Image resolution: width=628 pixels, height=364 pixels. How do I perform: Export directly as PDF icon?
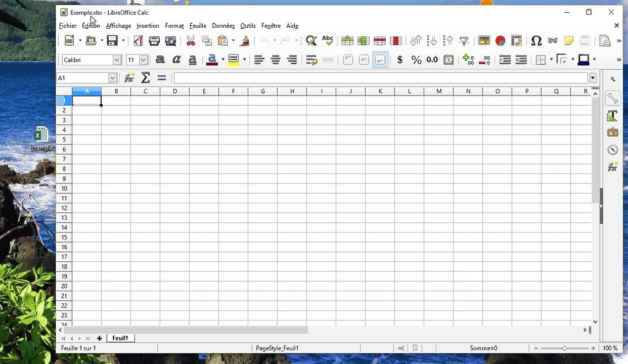[x=138, y=41]
